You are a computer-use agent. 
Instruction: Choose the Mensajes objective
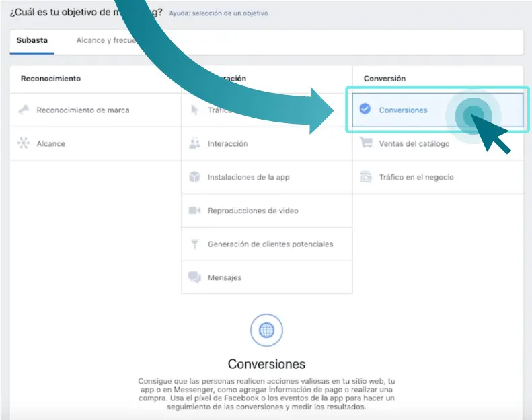point(225,278)
